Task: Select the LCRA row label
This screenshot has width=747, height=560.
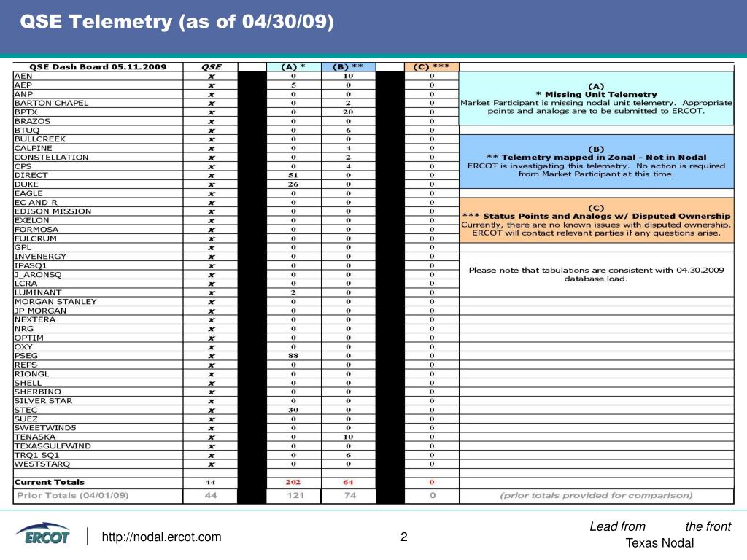Action: 26,284
